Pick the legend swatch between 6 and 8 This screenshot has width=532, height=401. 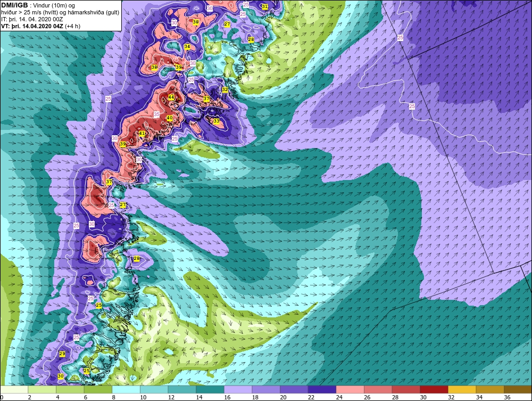tap(98, 389)
